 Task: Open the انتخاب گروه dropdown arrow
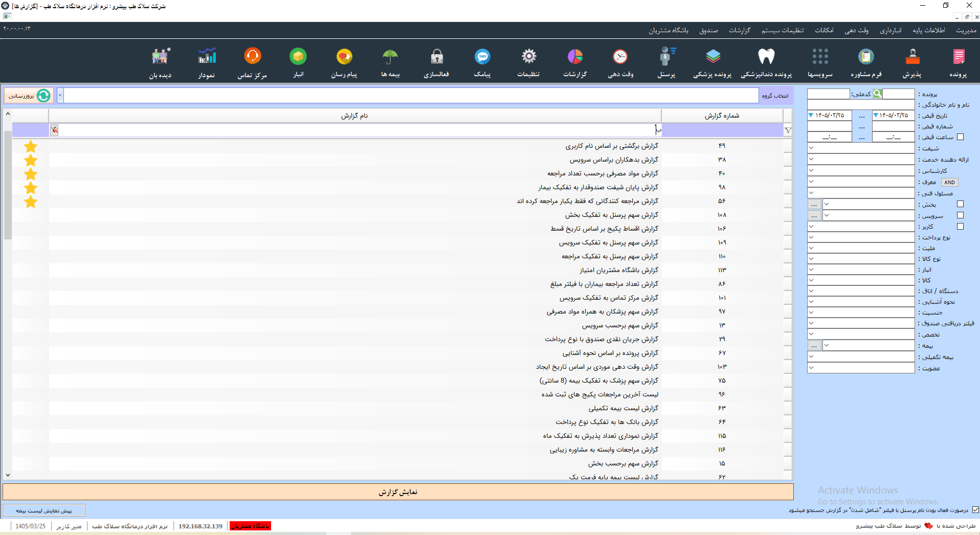tap(60, 96)
